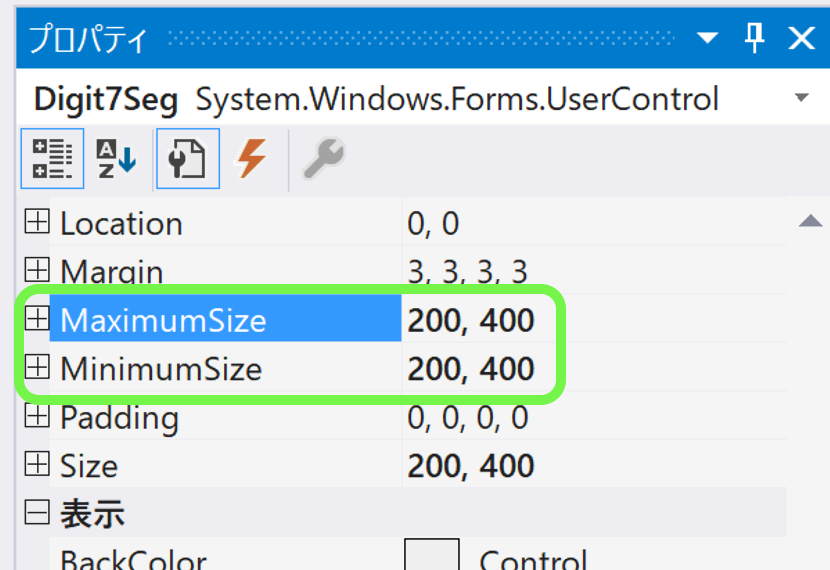Click the BackColor color swatch
Image resolution: width=830 pixels, height=570 pixels.
pos(432,554)
